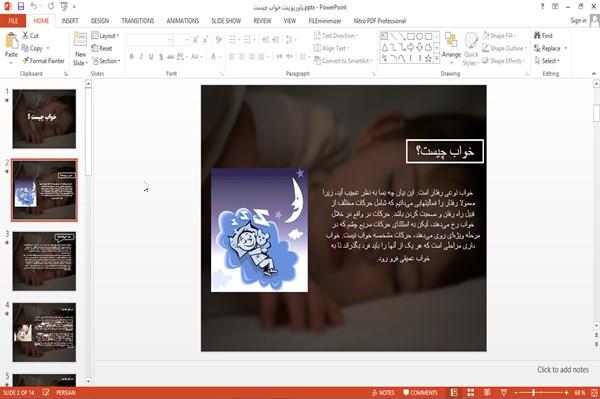Open the REVIEW tab

click(262, 21)
